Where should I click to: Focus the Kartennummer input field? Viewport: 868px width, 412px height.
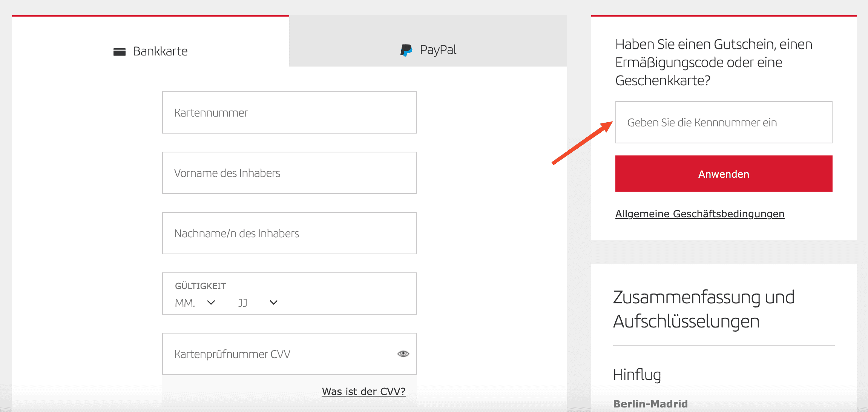point(289,112)
